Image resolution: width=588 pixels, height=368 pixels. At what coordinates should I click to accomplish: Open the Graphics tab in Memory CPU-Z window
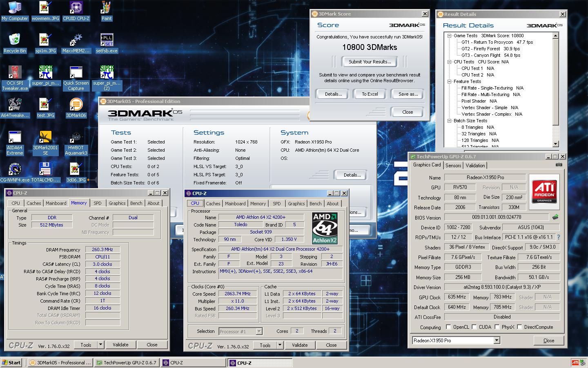point(117,203)
